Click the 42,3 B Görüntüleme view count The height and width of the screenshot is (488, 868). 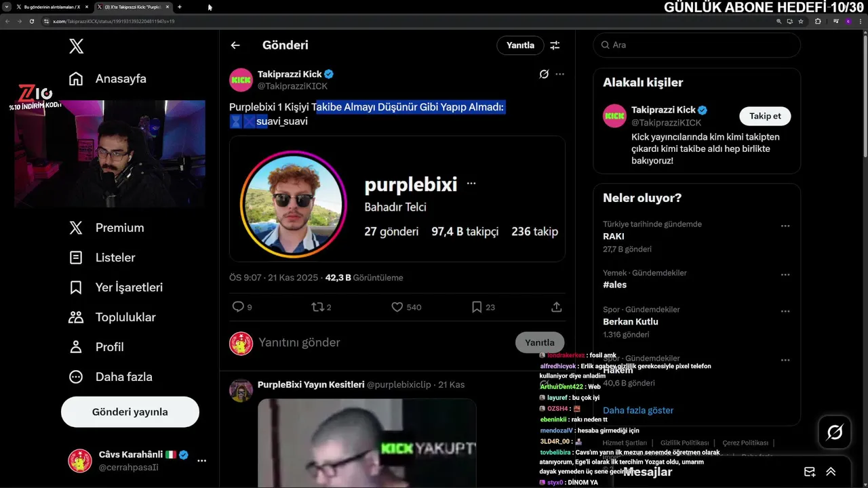(x=364, y=278)
